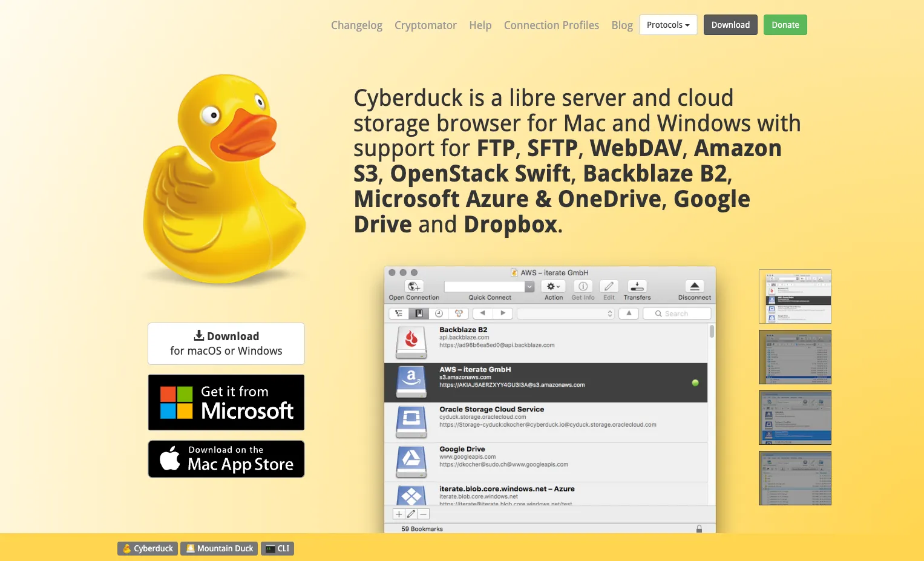Open the Transfers toolbar icon

pyautogui.click(x=637, y=286)
